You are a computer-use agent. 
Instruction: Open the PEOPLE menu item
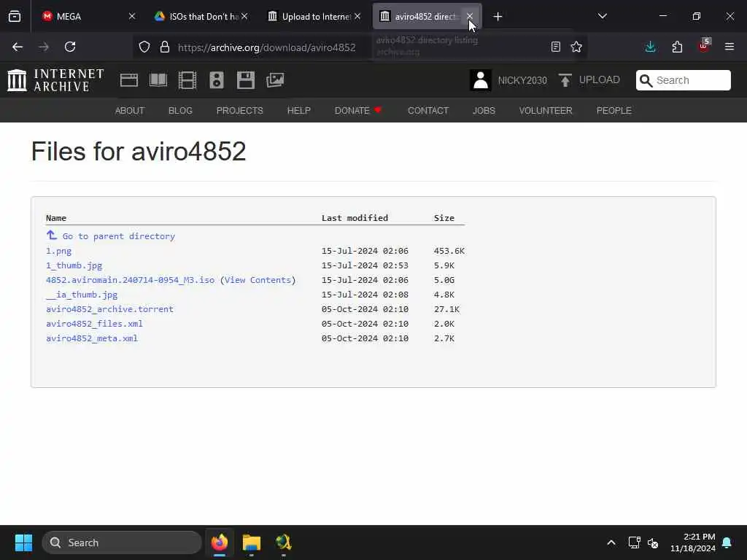click(614, 111)
